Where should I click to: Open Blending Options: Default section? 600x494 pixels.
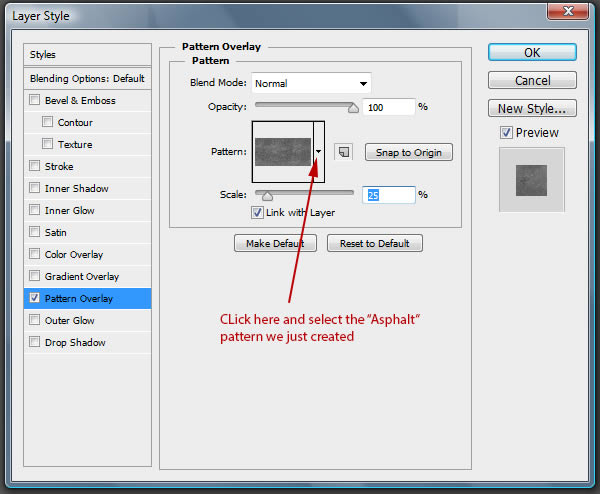(x=87, y=78)
